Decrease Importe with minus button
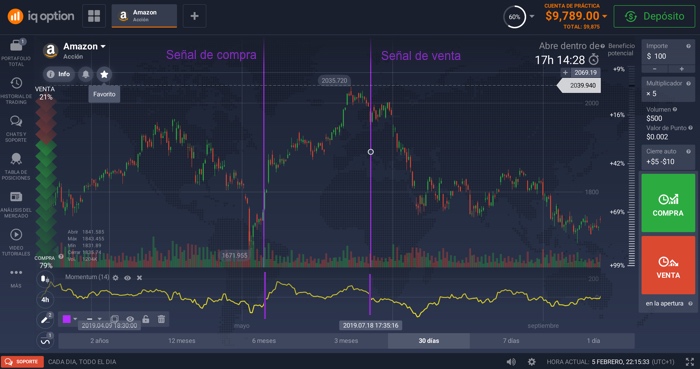 point(655,69)
